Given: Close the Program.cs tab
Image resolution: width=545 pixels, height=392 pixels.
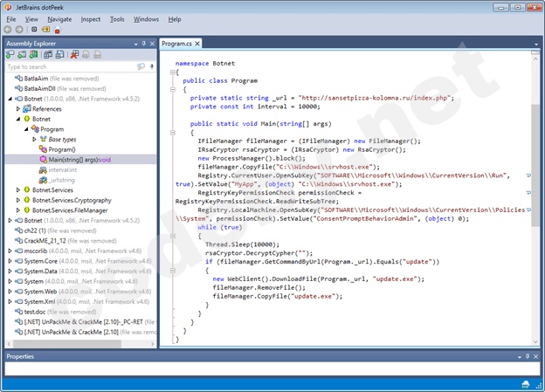Looking at the screenshot, I should point(197,44).
